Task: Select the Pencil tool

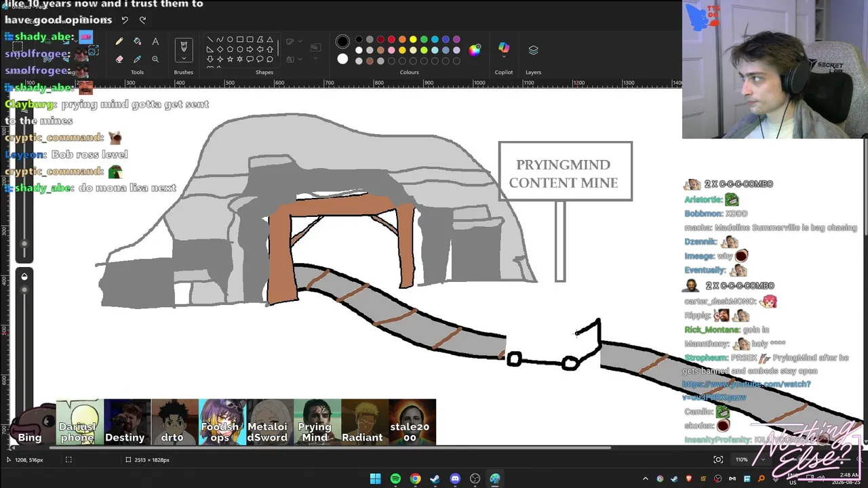Action: [x=119, y=41]
